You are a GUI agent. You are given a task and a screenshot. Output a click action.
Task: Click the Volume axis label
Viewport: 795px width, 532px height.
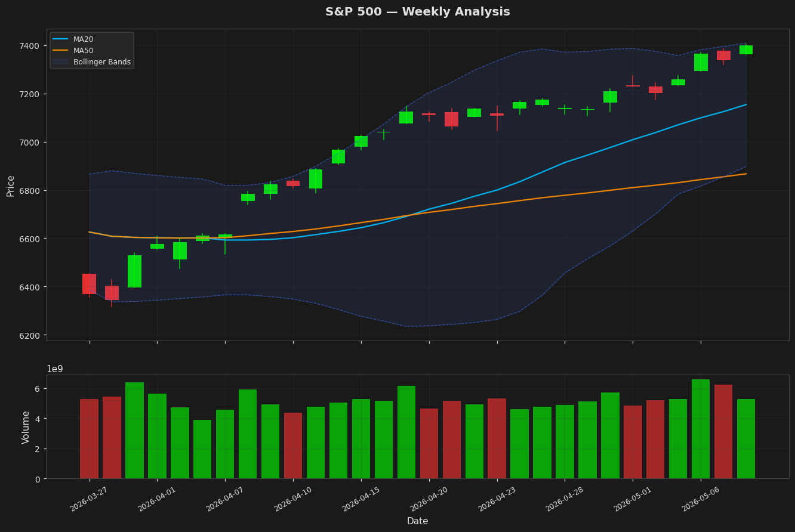(26, 427)
